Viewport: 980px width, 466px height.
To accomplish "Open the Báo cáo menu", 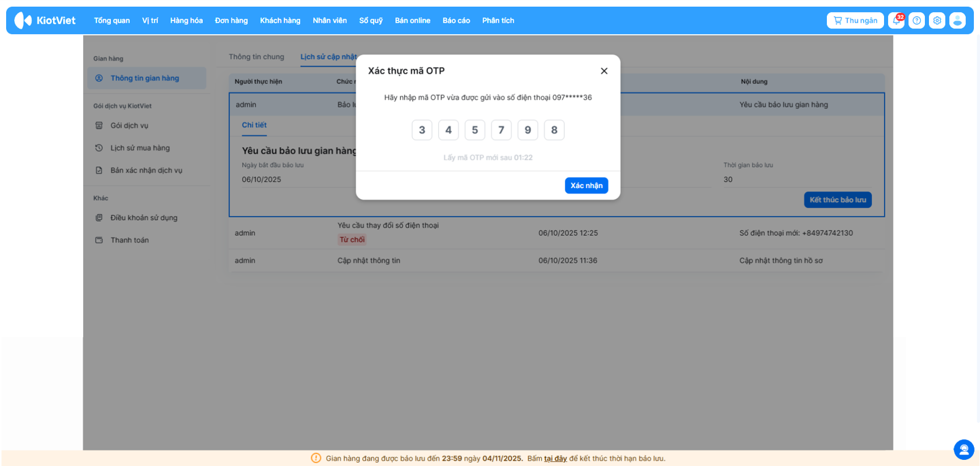I will (x=456, y=20).
